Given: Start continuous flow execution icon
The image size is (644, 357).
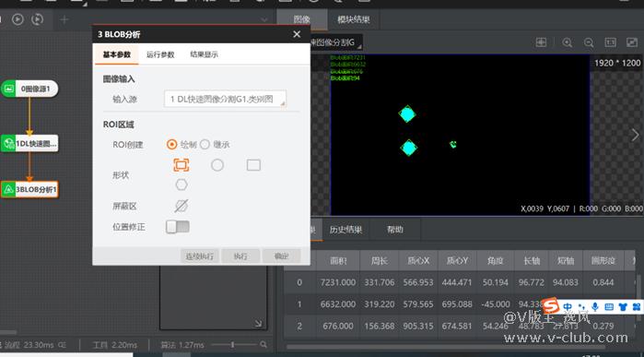Looking at the screenshot, I should (x=37, y=19).
